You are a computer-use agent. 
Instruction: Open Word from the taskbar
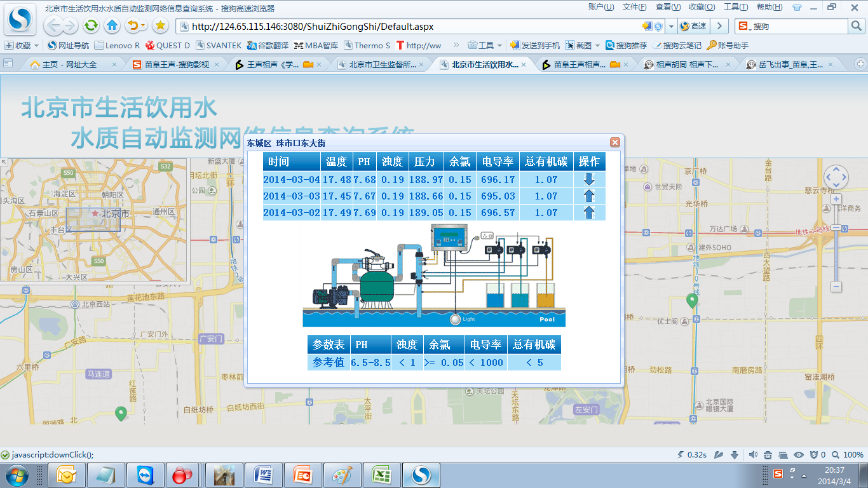(263, 475)
